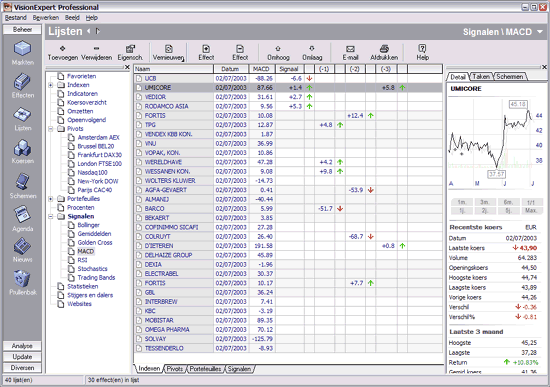
Task: Click the Omlaag toolbar button
Action: (312, 53)
